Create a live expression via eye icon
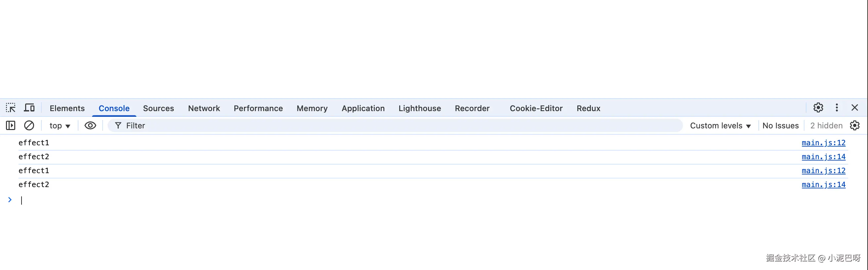The width and height of the screenshot is (868, 270). [90, 126]
